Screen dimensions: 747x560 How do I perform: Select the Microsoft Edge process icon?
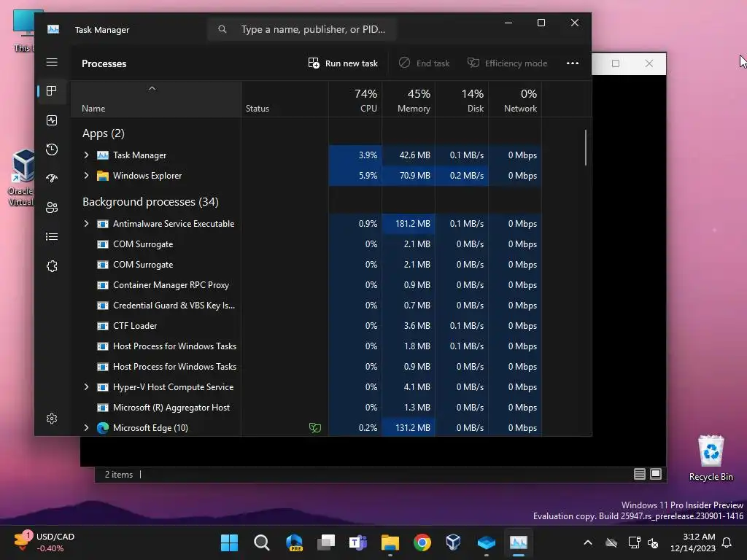point(102,428)
